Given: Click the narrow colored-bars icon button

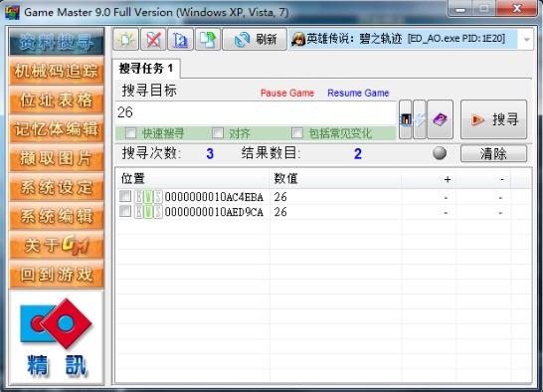Looking at the screenshot, I should click(x=405, y=119).
